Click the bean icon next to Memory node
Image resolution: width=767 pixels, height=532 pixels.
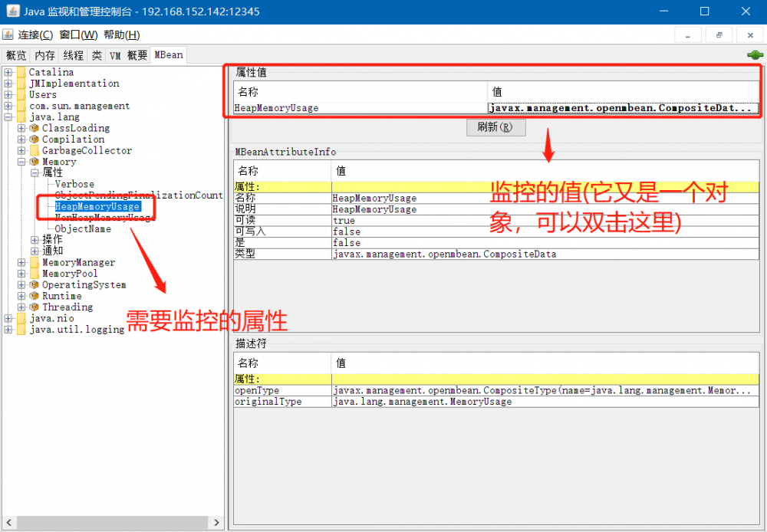click(x=34, y=161)
